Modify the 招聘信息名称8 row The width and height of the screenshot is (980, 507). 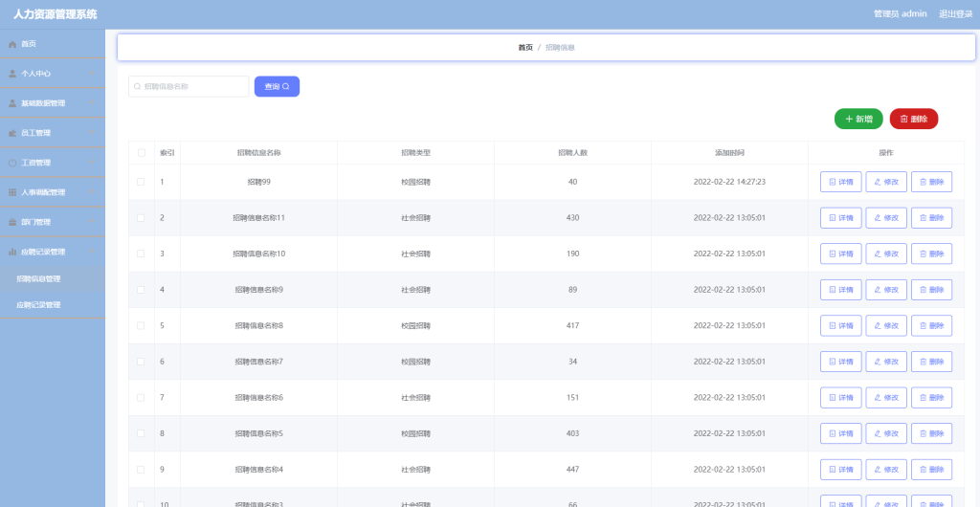point(886,325)
